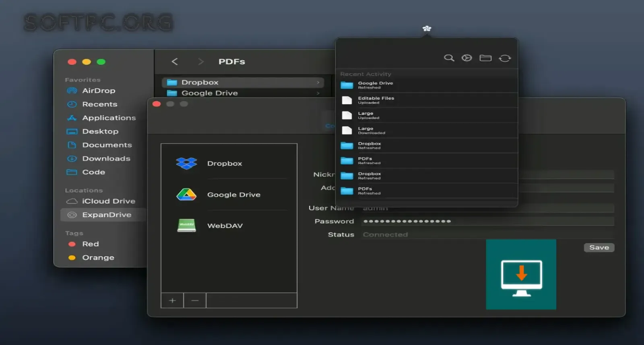Screen dimensions: 644x345
Task: Click the Documents sidebar icon
Action: 72,145
